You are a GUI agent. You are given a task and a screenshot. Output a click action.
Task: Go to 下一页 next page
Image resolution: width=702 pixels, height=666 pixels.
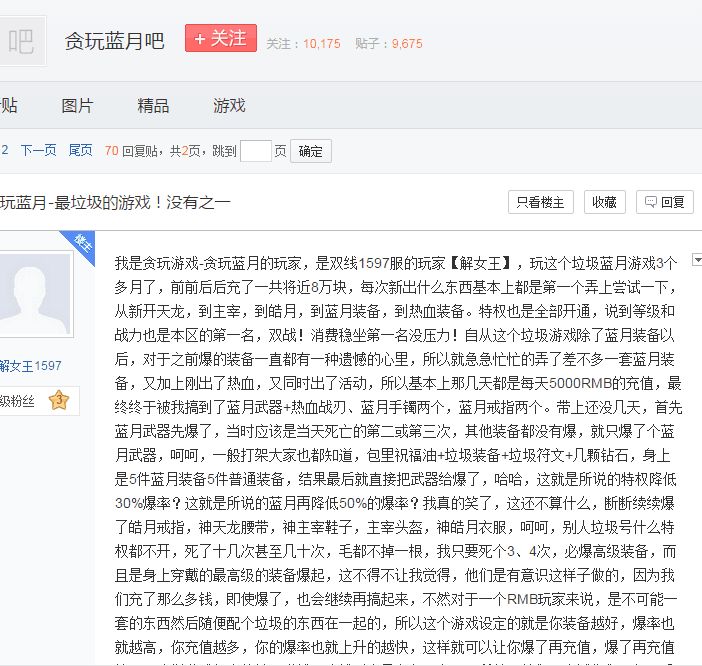[39, 150]
